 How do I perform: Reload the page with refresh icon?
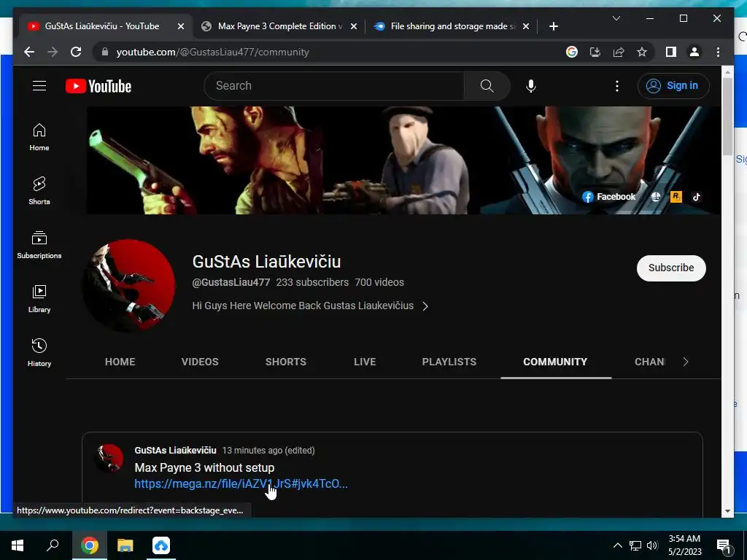pos(76,52)
